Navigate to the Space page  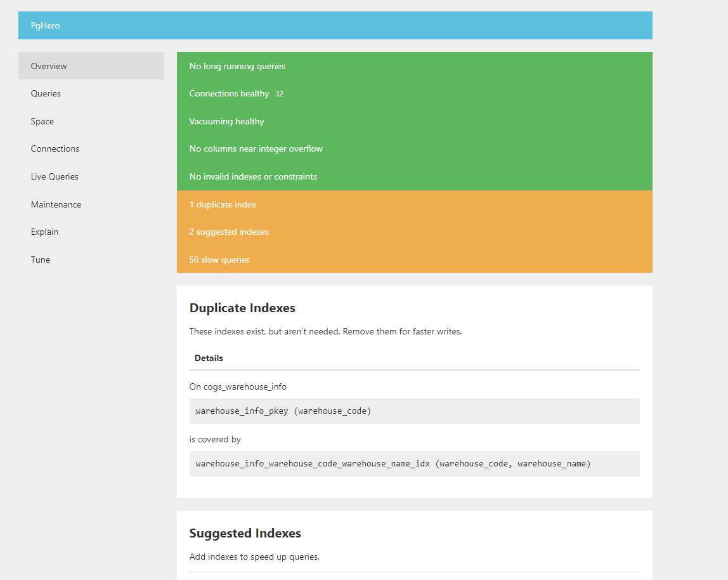click(42, 121)
